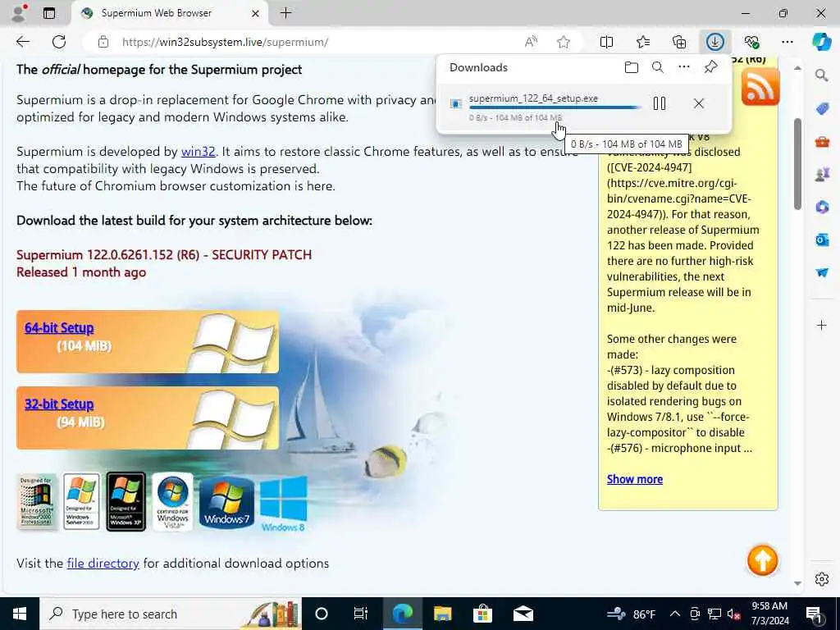Screen dimensions: 840x630
Task: Expand news with Show more link
Action: click(x=635, y=479)
